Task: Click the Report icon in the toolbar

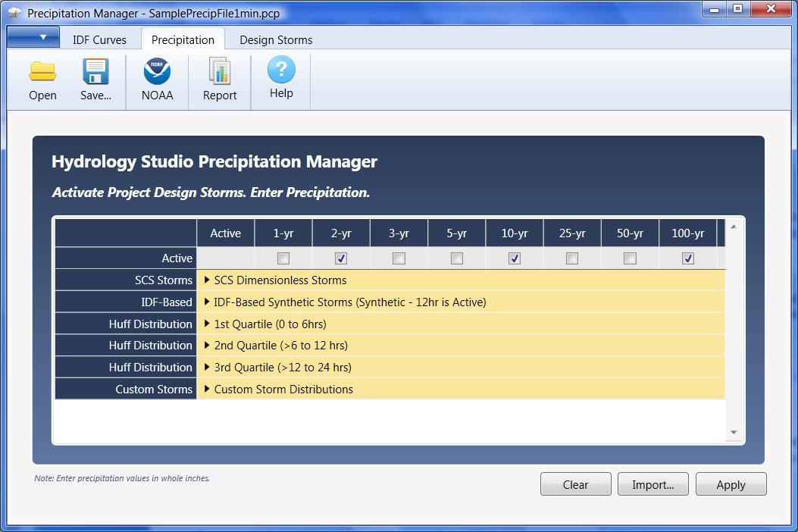Action: [219, 78]
